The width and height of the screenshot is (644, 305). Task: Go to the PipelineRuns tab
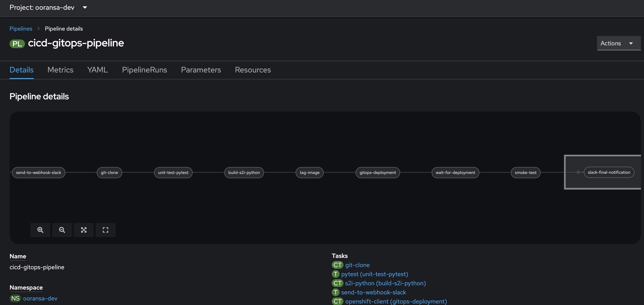tap(144, 70)
